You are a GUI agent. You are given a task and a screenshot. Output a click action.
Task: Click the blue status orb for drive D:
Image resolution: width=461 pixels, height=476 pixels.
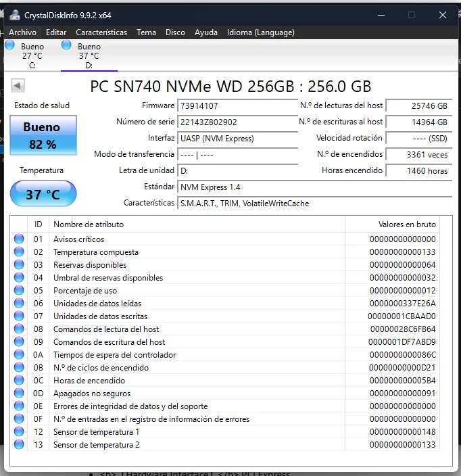click(x=66, y=45)
